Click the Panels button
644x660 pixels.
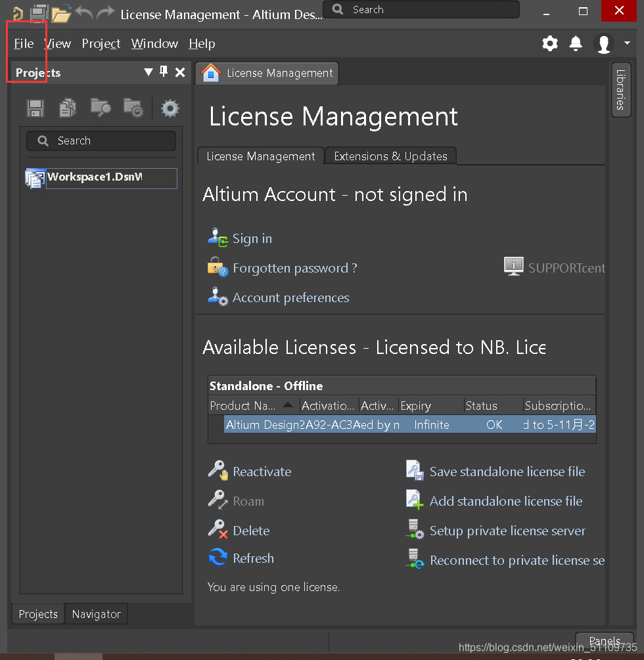(x=605, y=641)
